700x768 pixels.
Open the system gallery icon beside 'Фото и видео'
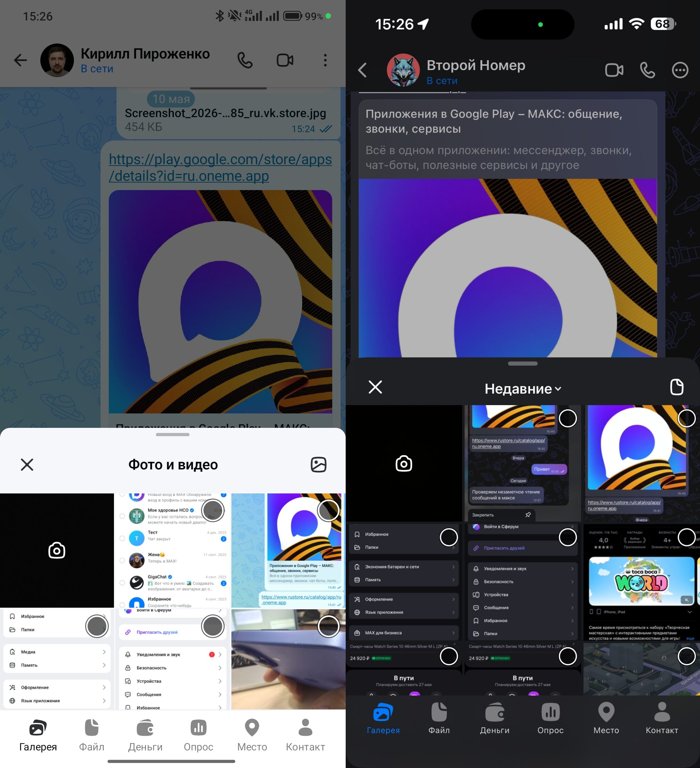pyautogui.click(x=318, y=464)
